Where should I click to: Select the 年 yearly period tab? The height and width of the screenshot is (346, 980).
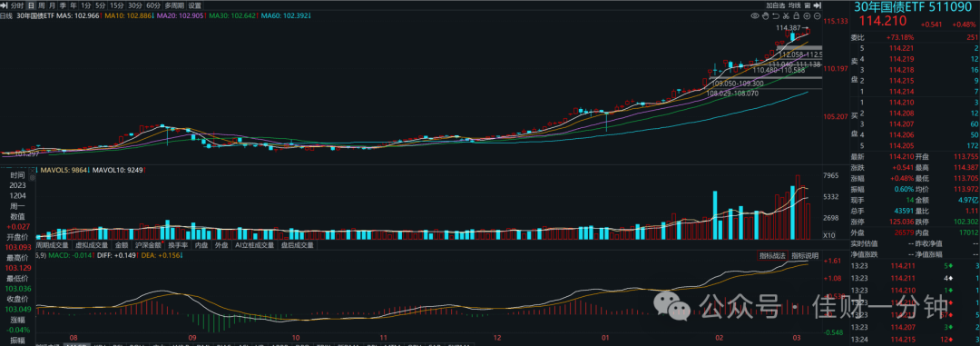(x=73, y=5)
